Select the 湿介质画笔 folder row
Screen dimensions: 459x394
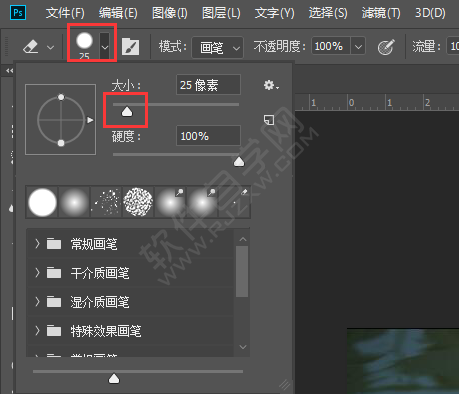pyautogui.click(x=130, y=302)
